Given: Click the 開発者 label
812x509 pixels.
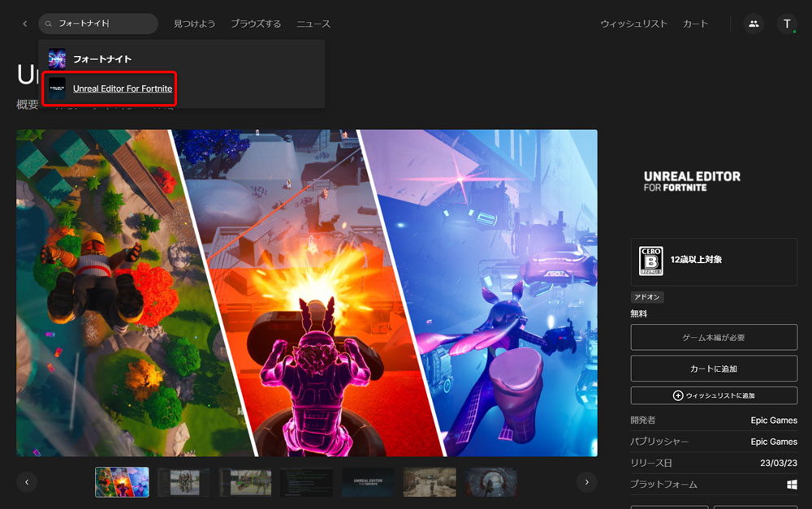Looking at the screenshot, I should [642, 421].
